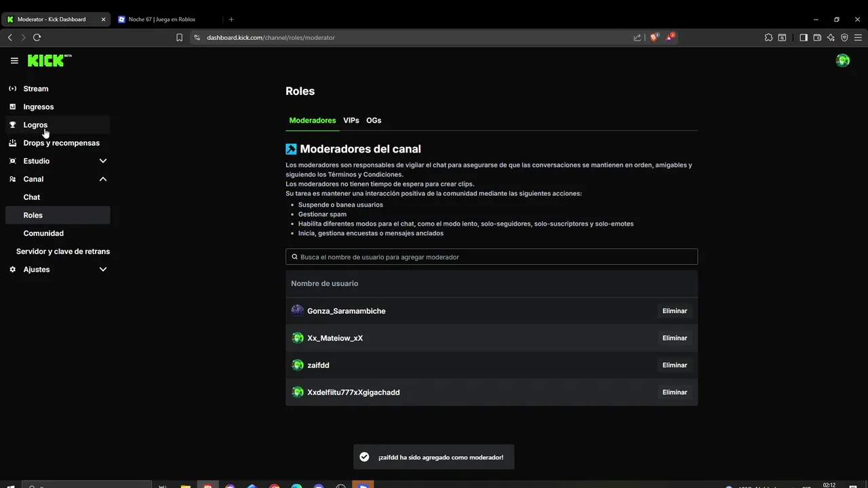
Task: Open Logros in the sidebar
Action: click(58, 125)
